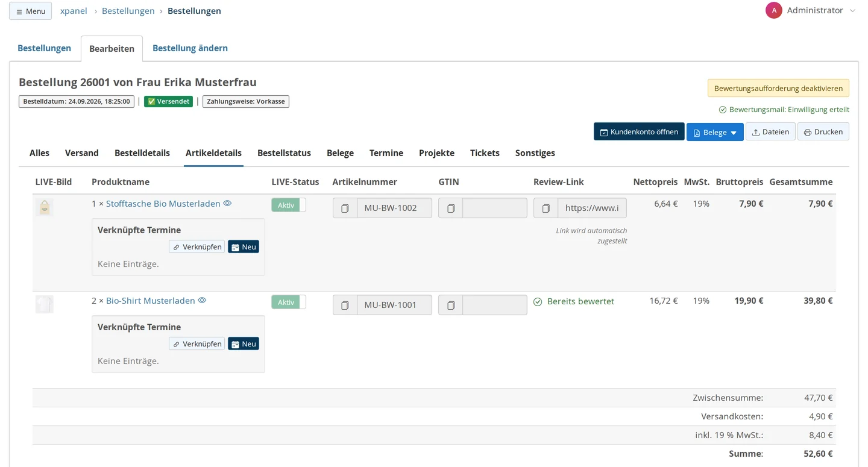Copy article number MU-BW-1002
The height and width of the screenshot is (467, 868).
tap(345, 208)
